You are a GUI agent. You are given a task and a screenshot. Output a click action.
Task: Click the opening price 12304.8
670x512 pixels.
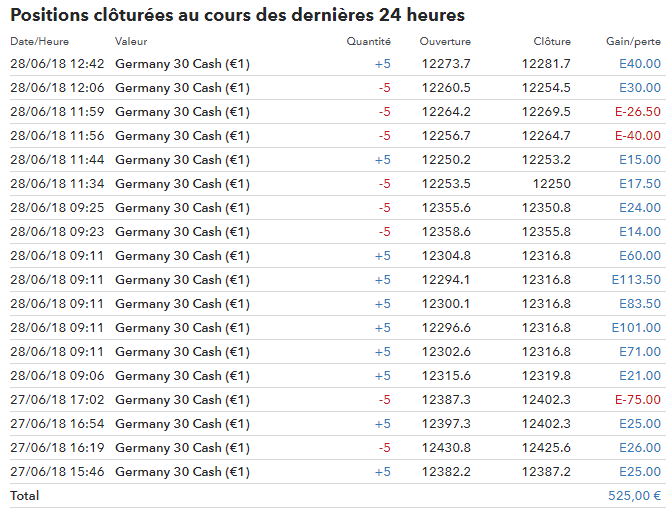[x=446, y=256]
